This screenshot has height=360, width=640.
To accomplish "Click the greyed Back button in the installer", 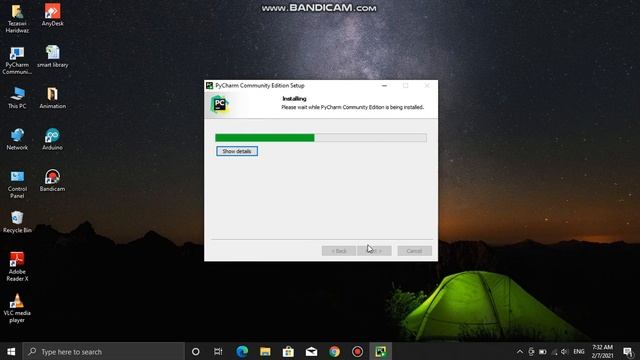I will click(338, 251).
